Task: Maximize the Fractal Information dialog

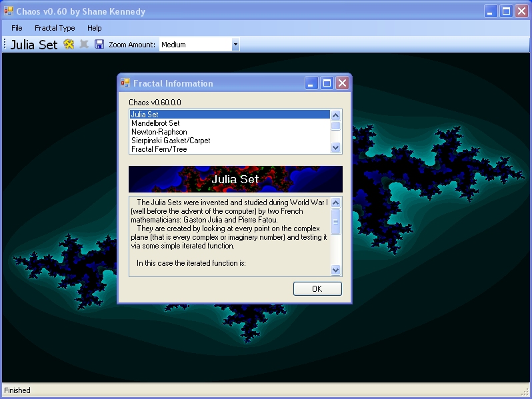Action: [327, 83]
